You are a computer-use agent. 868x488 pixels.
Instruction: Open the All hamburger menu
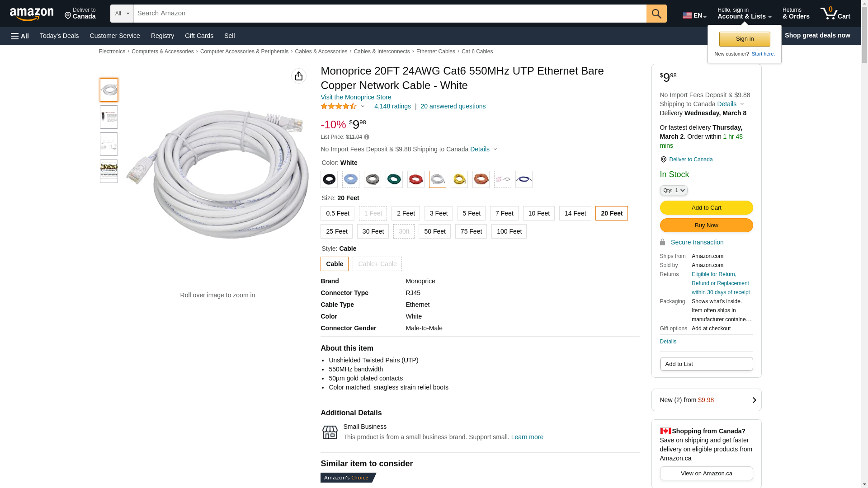pos(20,36)
